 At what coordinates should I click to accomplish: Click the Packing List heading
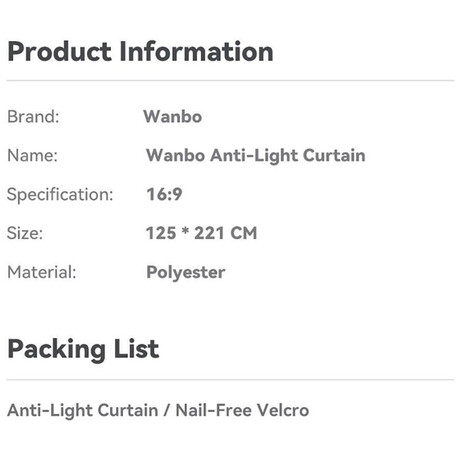coord(83,349)
